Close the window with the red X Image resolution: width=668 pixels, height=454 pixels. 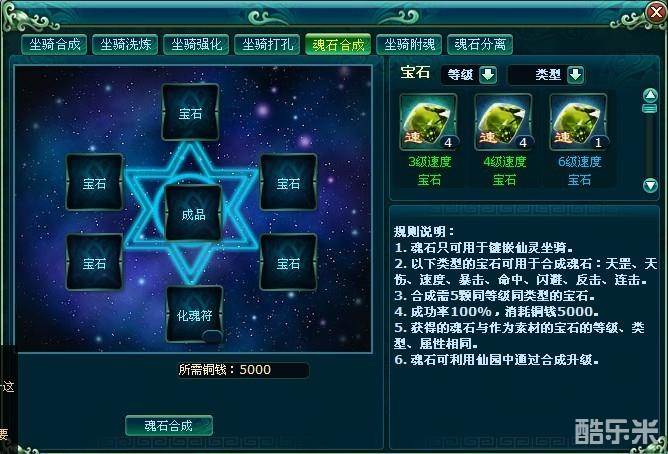tap(656, 12)
